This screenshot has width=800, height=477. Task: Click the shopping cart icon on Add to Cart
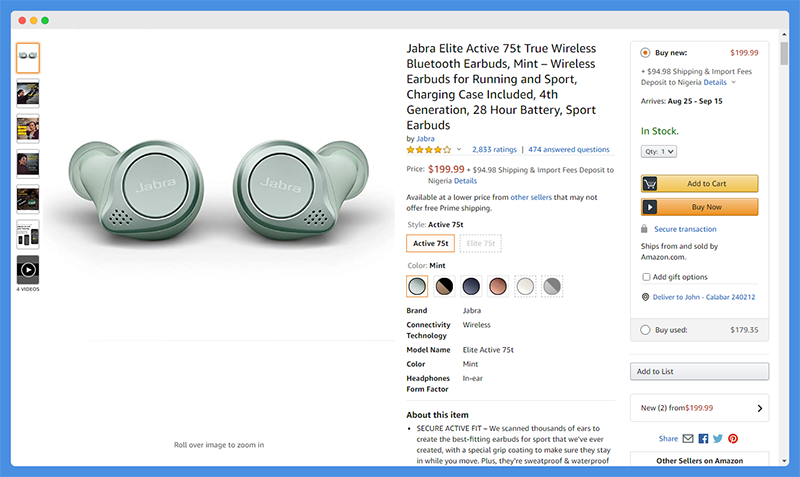tap(649, 184)
